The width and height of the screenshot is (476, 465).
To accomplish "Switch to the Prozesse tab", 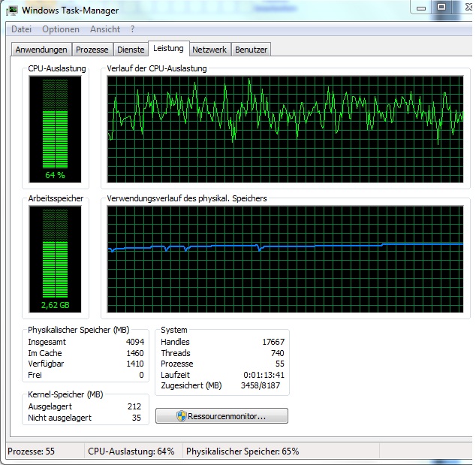I will (x=92, y=50).
